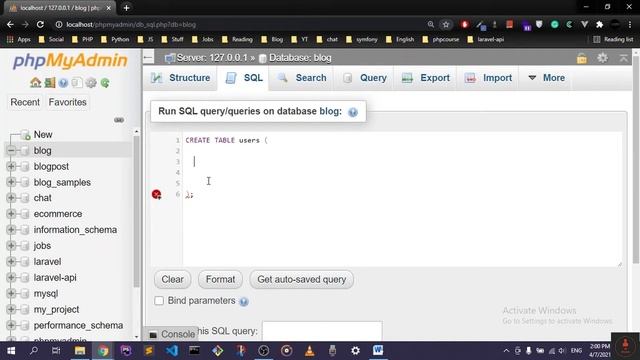Select the performance_schema database
The image size is (640, 360).
pyautogui.click(x=78, y=325)
